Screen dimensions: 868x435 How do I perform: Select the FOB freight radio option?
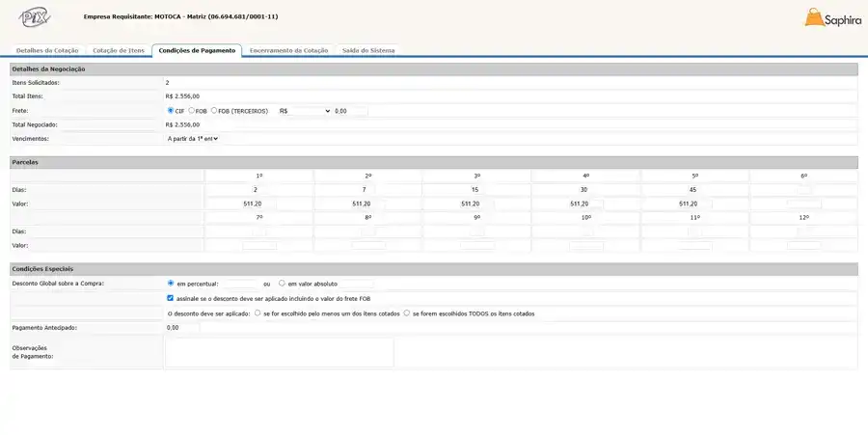(x=191, y=111)
